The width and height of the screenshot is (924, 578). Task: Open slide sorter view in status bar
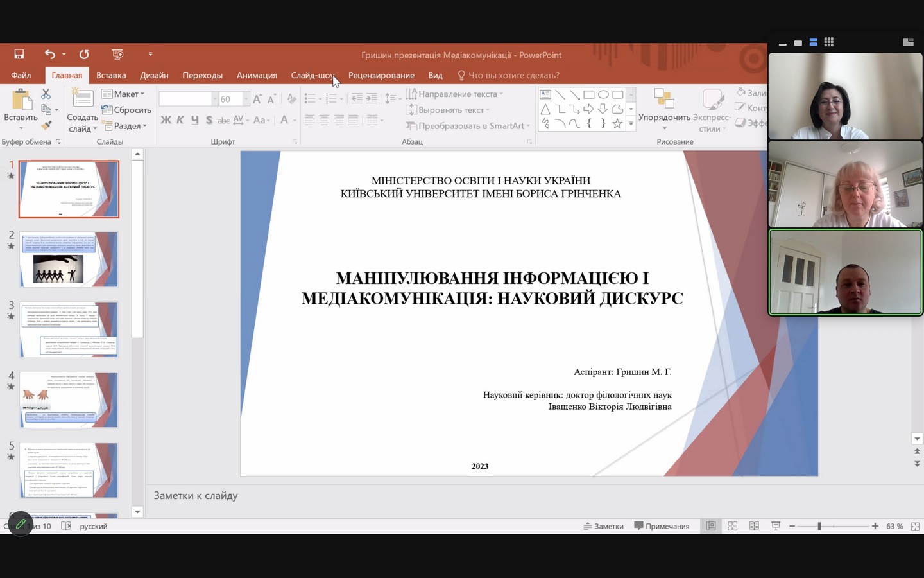[732, 526]
